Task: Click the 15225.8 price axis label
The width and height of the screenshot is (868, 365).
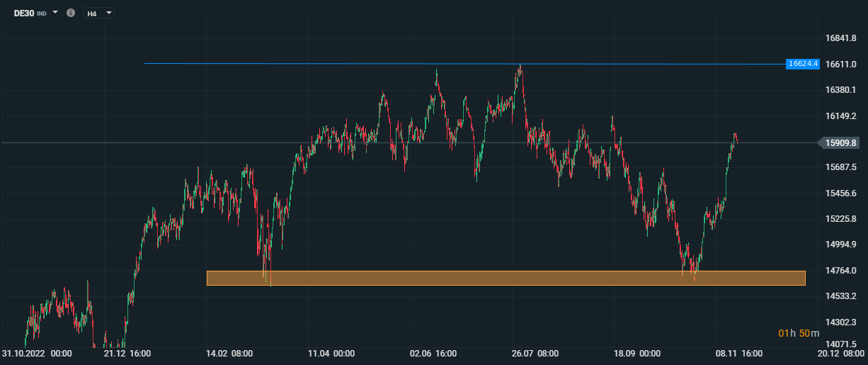Action: [x=841, y=218]
